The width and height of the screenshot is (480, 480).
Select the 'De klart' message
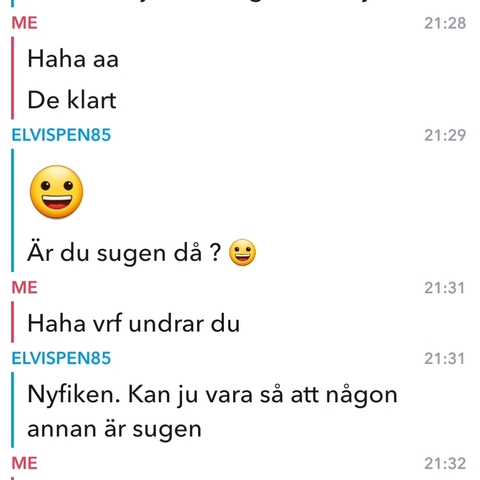72,100
